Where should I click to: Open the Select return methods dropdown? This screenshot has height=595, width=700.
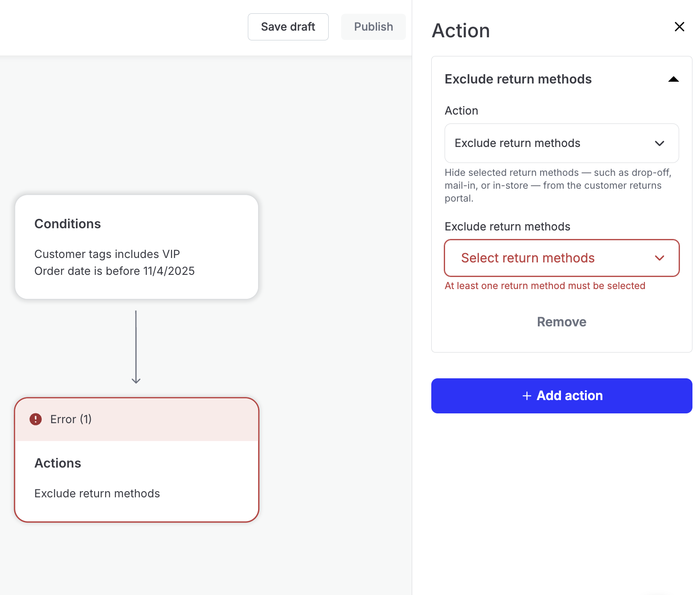[x=561, y=258]
